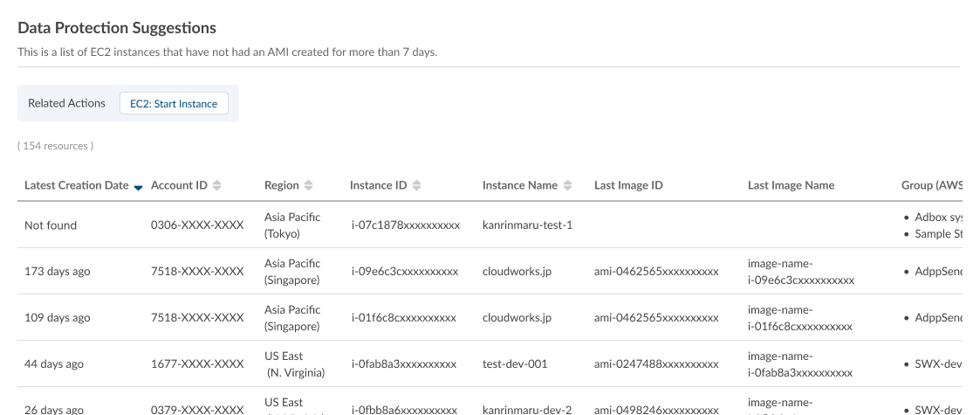
Task: Click AMI ami-0247488xxxxxxxxxx in the table
Action: (656, 364)
